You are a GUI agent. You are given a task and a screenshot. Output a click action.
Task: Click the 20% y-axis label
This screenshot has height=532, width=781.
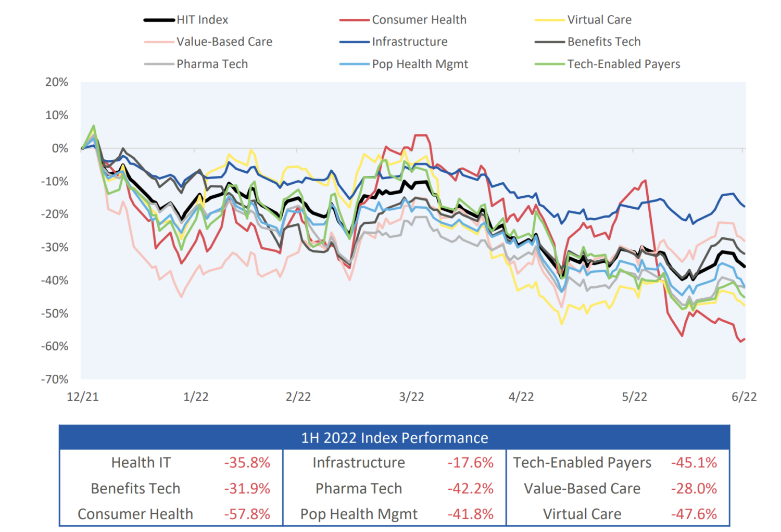(x=57, y=82)
